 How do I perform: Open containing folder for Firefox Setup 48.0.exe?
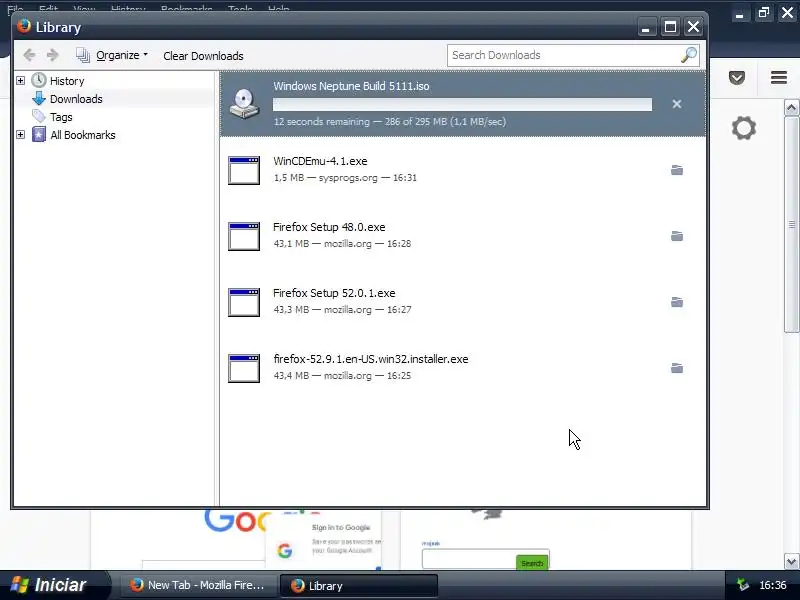coord(677,236)
